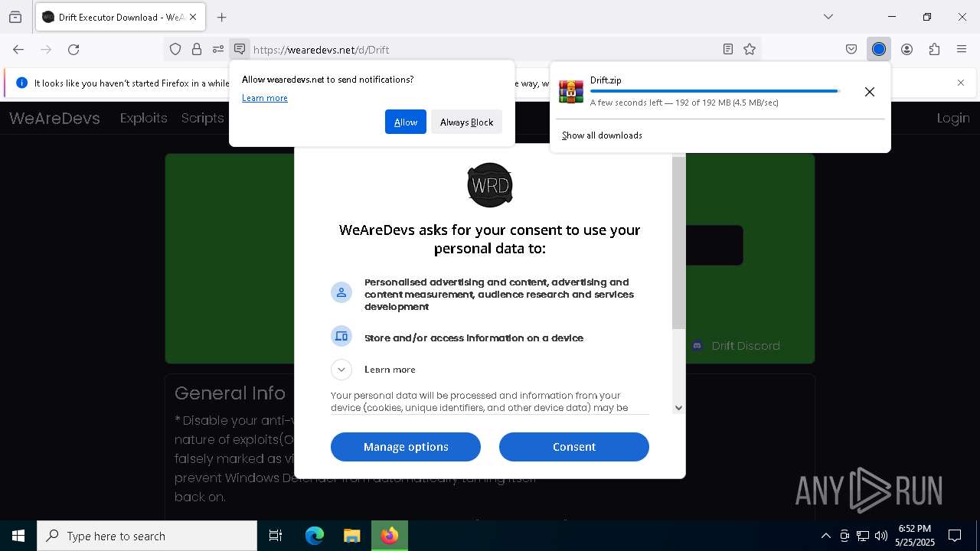
Task: Click the consent dialog scrollbar thumb
Action: click(x=678, y=243)
